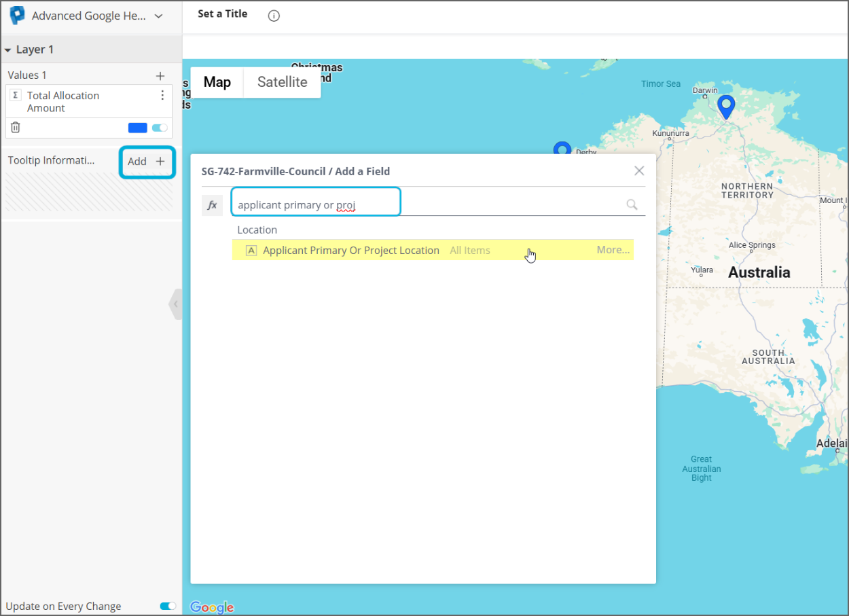The image size is (849, 616).
Task: Select Applicant Primary Or Project Location field
Action: point(350,250)
